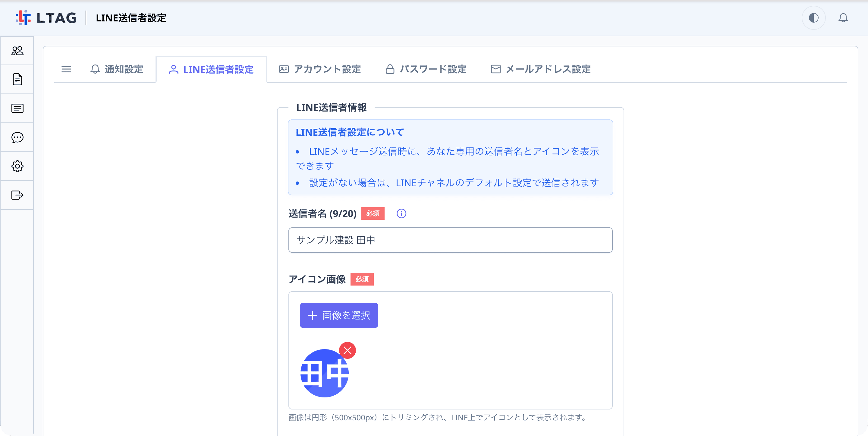Viewport: 868px width, 436px height.
Task: Open the users icon in sidebar
Action: tap(17, 51)
